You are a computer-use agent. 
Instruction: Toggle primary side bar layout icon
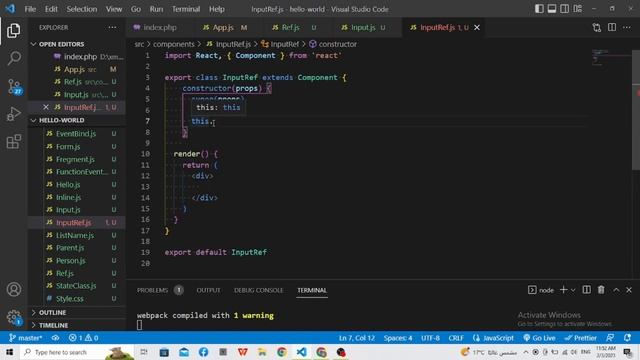tap(539, 9)
